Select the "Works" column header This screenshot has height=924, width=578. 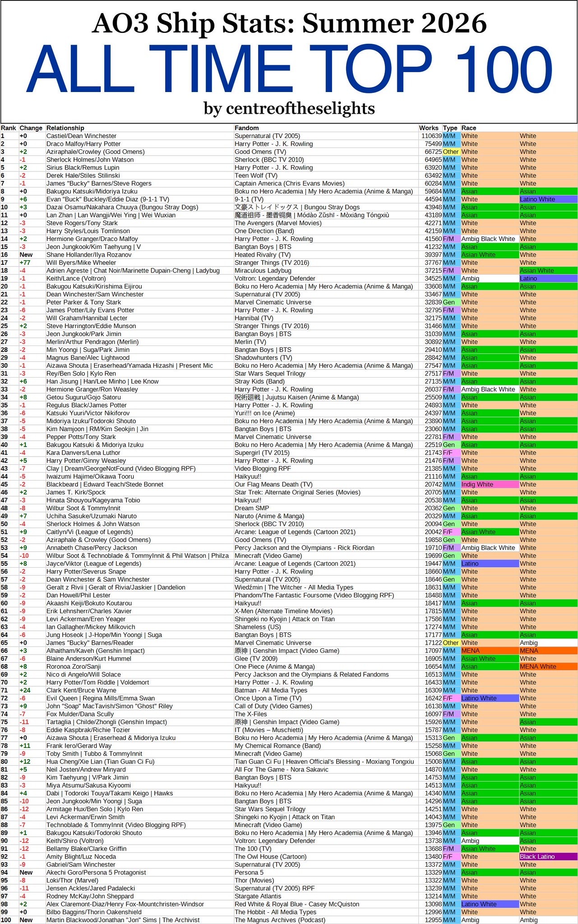pyautogui.click(x=429, y=128)
